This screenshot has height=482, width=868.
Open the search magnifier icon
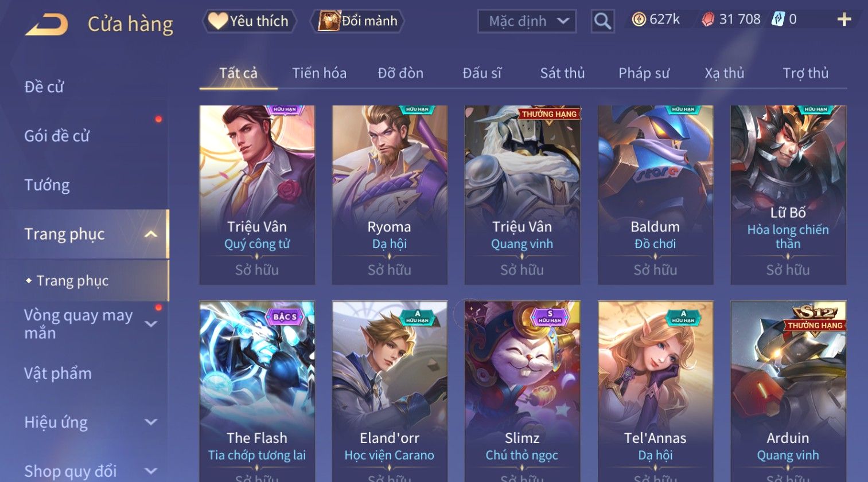pyautogui.click(x=602, y=21)
